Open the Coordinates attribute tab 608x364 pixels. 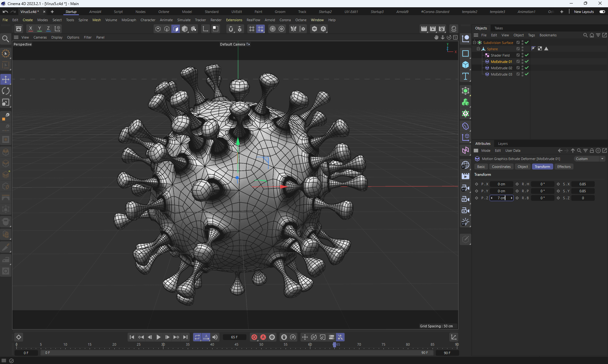tap(501, 167)
